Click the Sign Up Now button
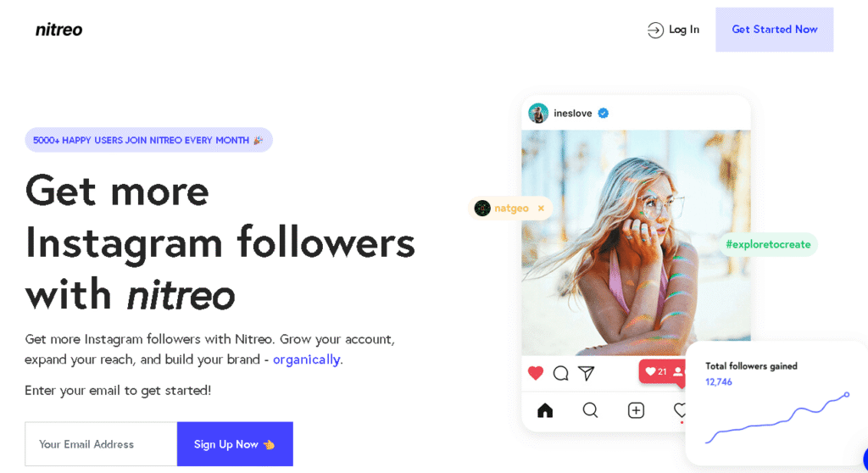The width and height of the screenshot is (868, 473). click(x=235, y=444)
